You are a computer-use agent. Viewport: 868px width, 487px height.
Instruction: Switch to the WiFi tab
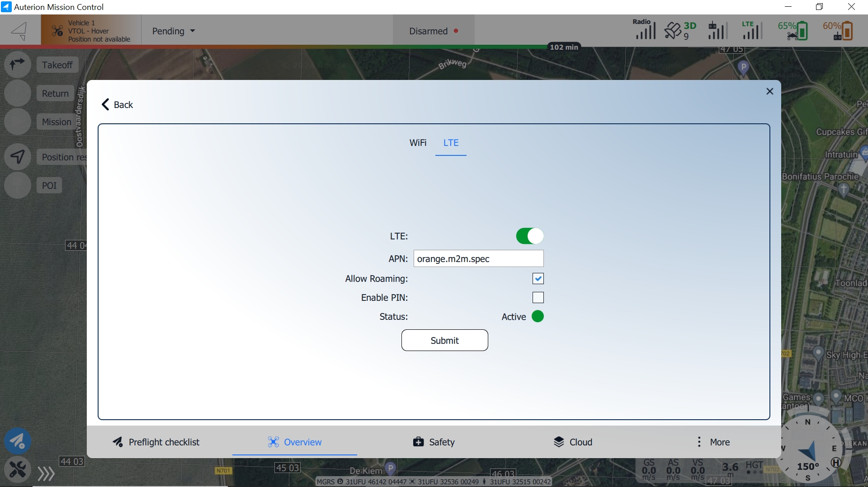(418, 143)
